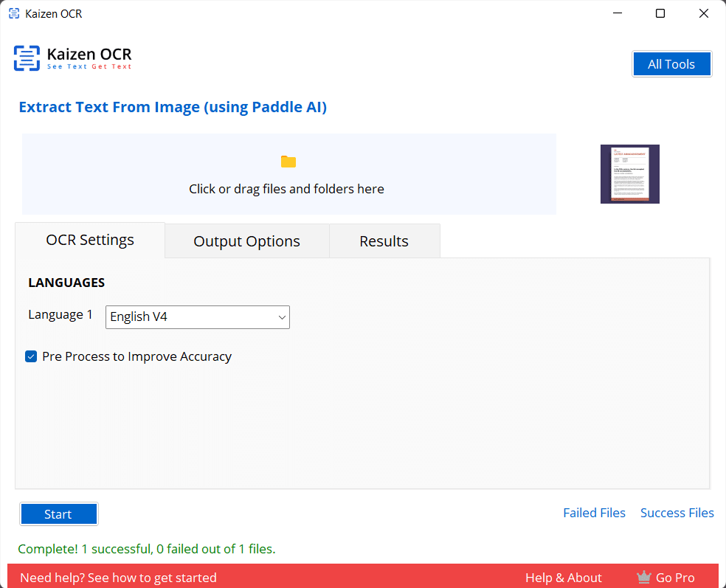Go to the Results tab
This screenshot has width=726, height=588.
point(384,242)
